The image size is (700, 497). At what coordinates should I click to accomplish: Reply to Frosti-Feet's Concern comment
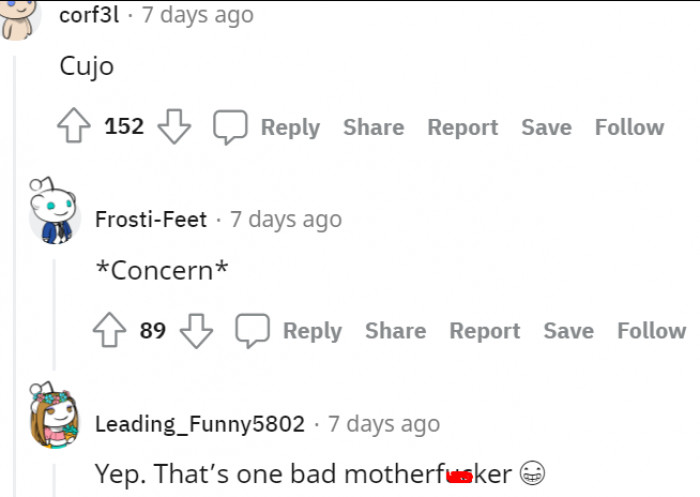(312, 330)
